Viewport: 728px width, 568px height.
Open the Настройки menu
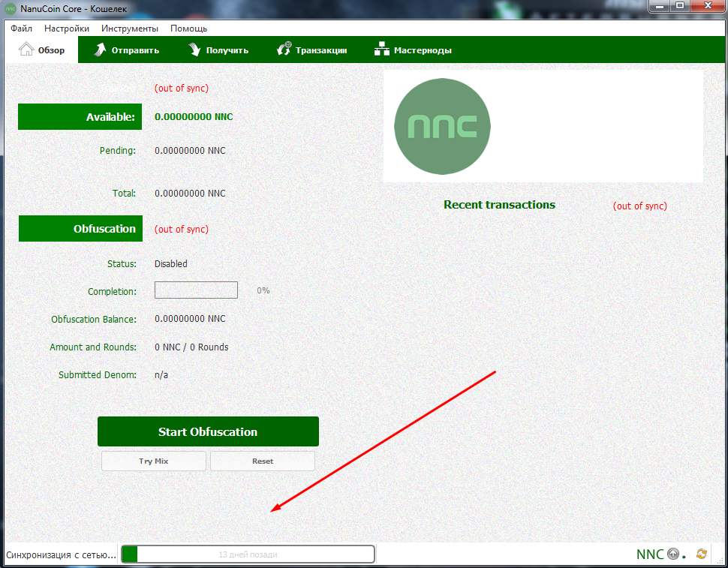coord(67,29)
